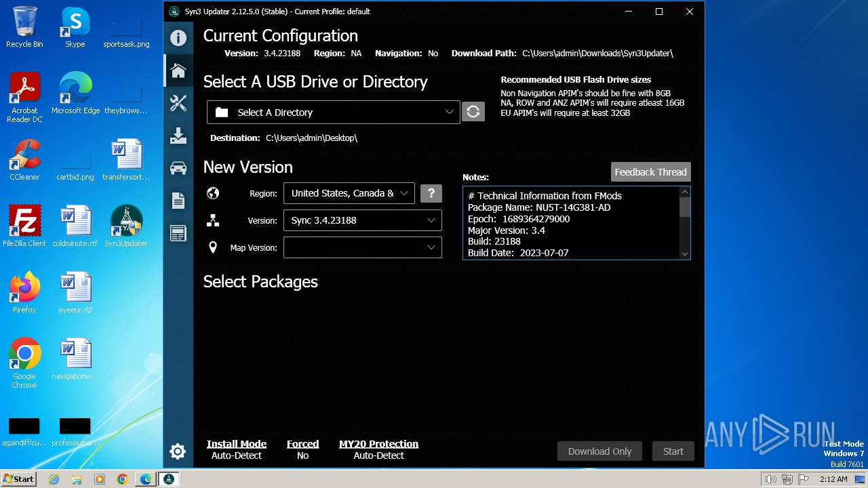Image resolution: width=868 pixels, height=488 pixels.
Task: Open the Region dropdown
Action: click(x=349, y=193)
